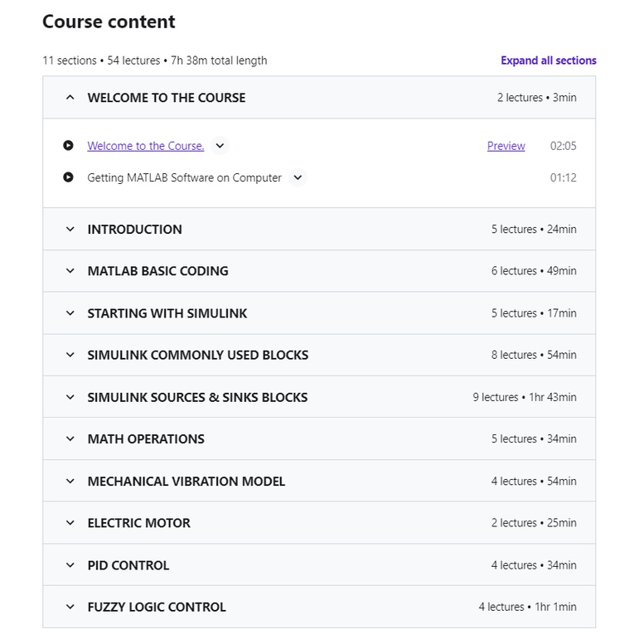
Task: Click the Expand all sections link
Action: coord(548,61)
